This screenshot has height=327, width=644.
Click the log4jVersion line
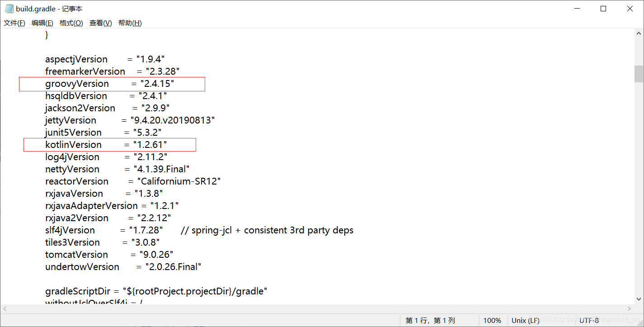pos(107,157)
